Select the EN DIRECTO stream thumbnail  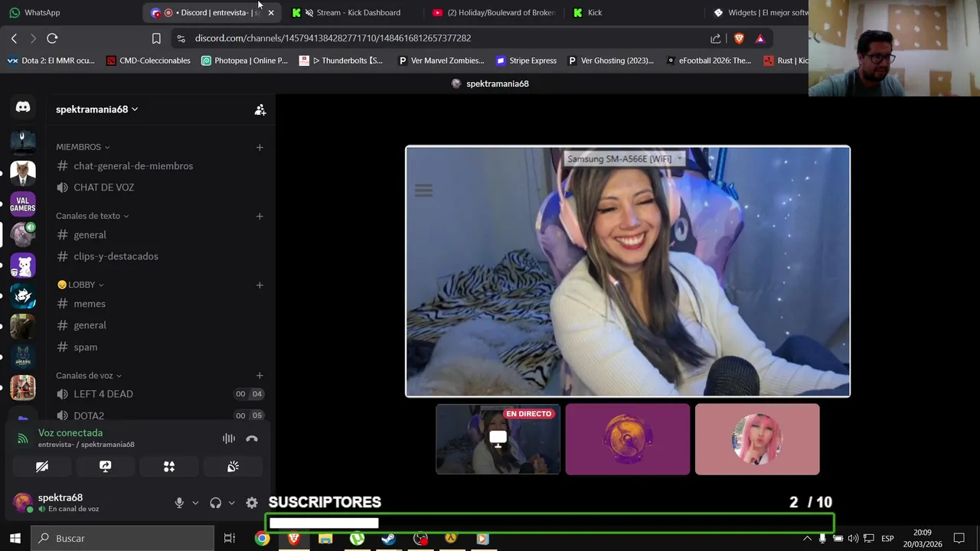point(498,439)
